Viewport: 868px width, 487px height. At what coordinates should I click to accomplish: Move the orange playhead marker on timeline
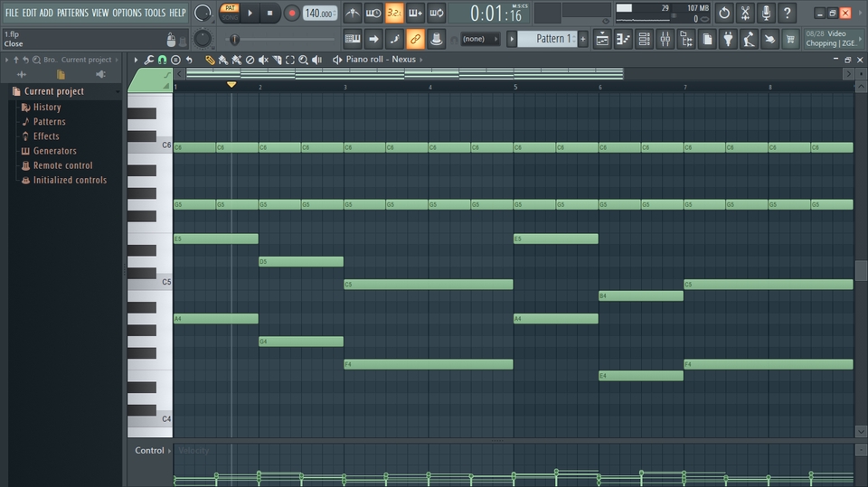pyautogui.click(x=231, y=85)
